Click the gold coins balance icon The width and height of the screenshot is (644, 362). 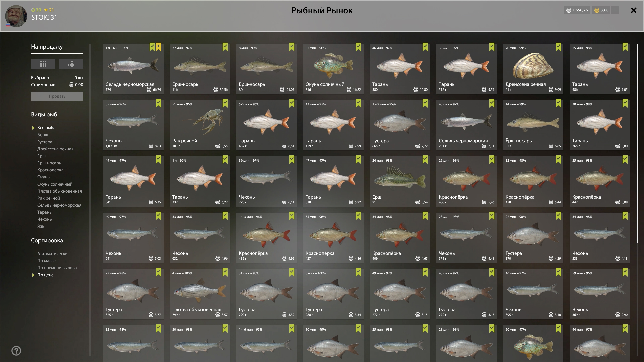[x=597, y=10]
